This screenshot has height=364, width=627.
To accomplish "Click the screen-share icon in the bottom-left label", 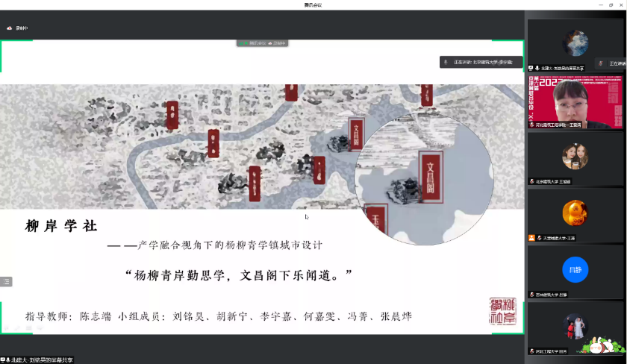I will click(x=4, y=360).
